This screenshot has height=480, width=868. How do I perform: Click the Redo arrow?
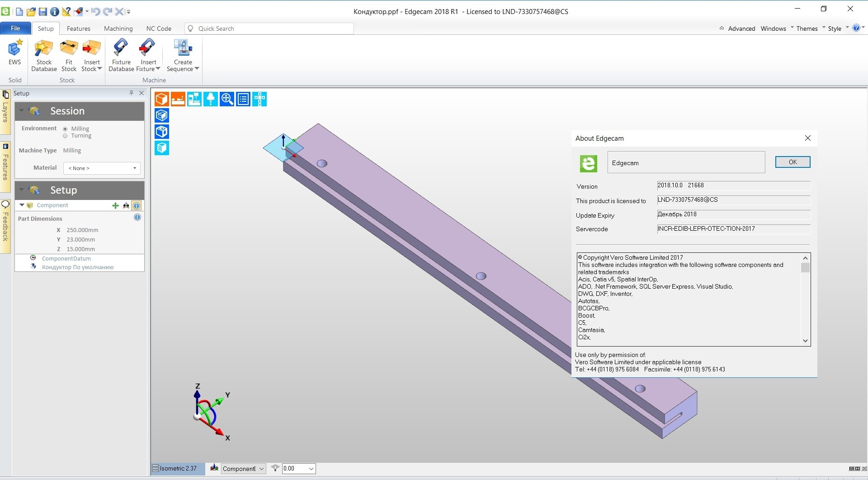click(108, 11)
